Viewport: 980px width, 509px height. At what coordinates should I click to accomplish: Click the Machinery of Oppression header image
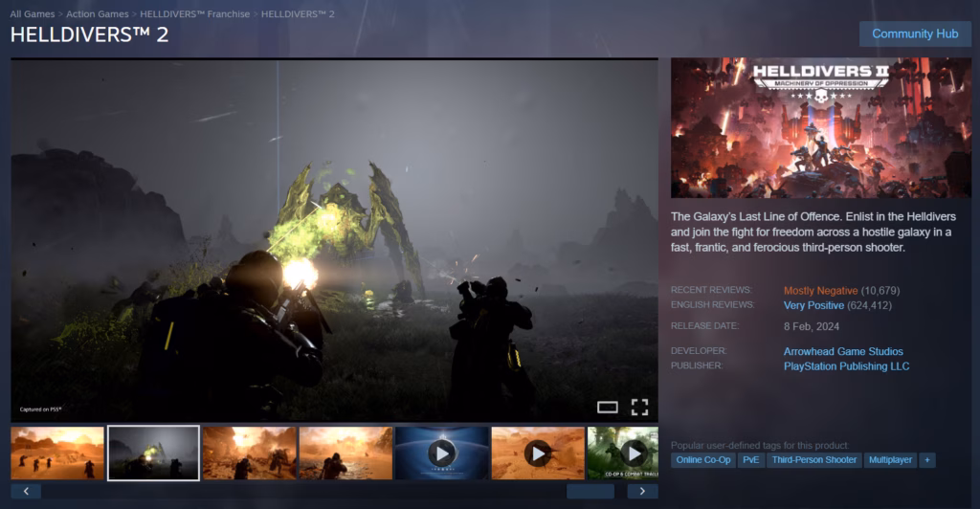(820, 128)
